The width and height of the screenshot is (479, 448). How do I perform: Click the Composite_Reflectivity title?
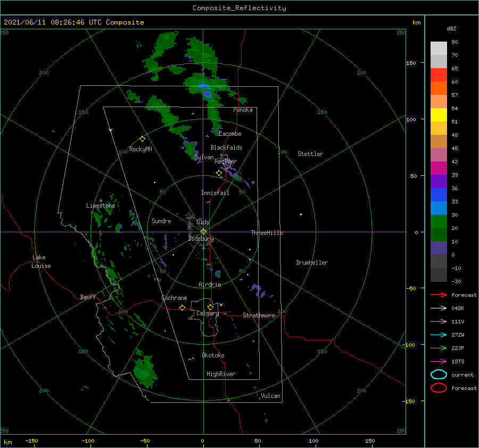pos(240,8)
